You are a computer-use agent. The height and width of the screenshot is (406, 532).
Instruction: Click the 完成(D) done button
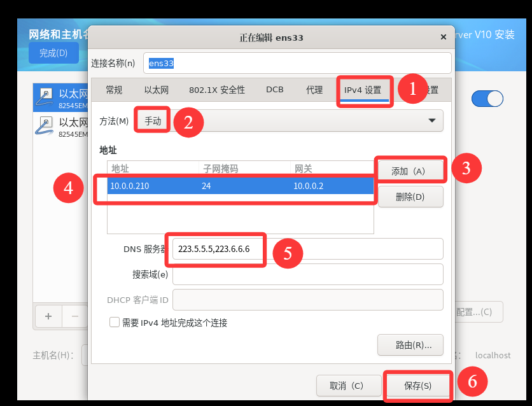[x=53, y=53]
